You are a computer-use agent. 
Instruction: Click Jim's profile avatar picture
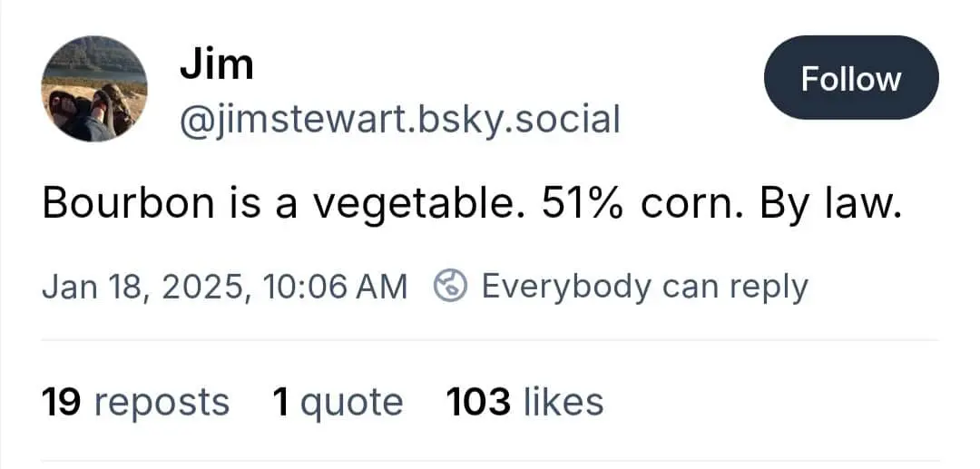pyautogui.click(x=93, y=89)
